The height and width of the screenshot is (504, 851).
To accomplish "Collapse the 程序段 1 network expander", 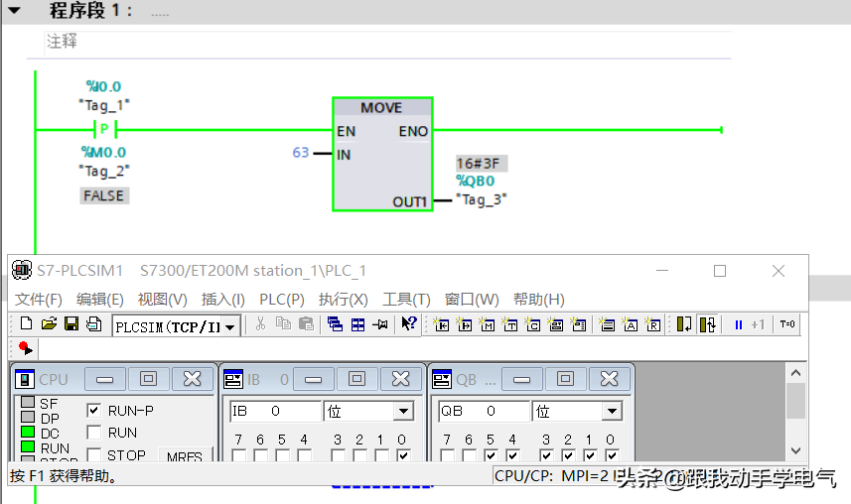I will tap(15, 12).
